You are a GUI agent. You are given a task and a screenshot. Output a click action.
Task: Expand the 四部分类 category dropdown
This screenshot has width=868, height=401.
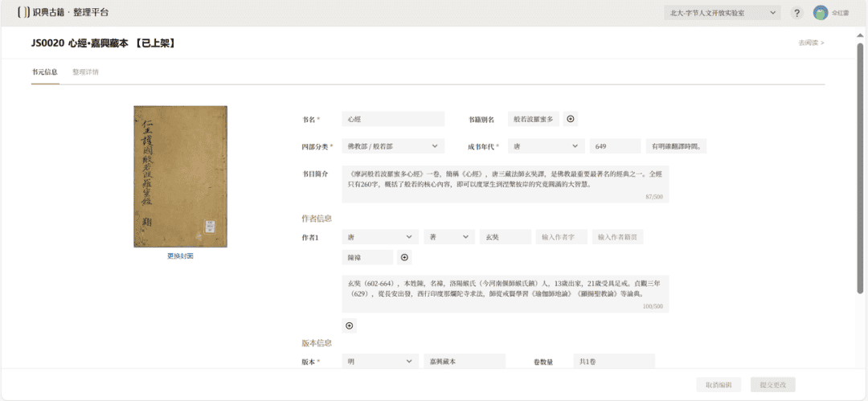tap(393, 146)
